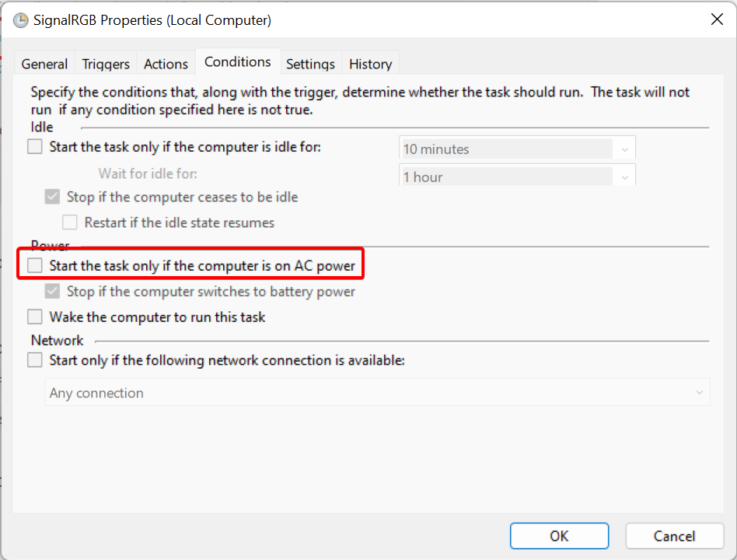The height and width of the screenshot is (560, 737).
Task: Check Wake the computer to run this task
Action: [35, 317]
